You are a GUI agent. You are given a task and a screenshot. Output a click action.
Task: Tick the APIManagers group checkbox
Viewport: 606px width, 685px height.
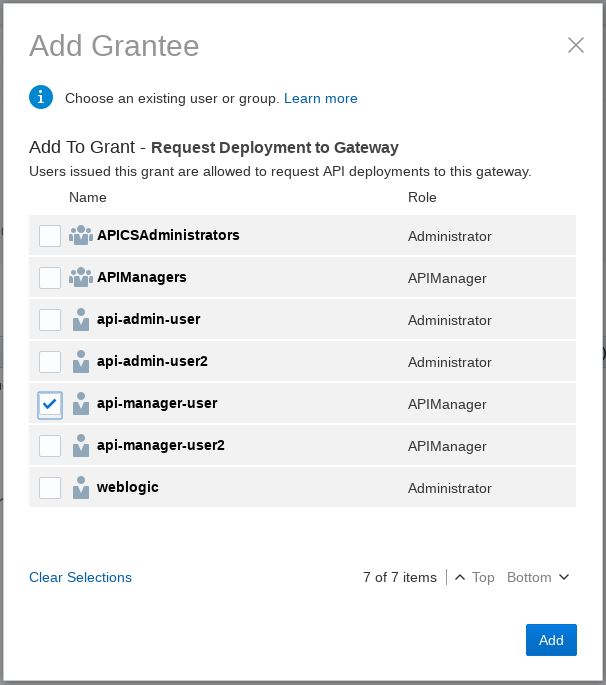50,278
